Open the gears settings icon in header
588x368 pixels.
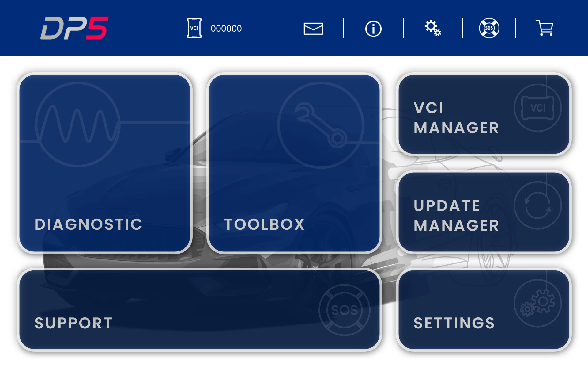(433, 28)
